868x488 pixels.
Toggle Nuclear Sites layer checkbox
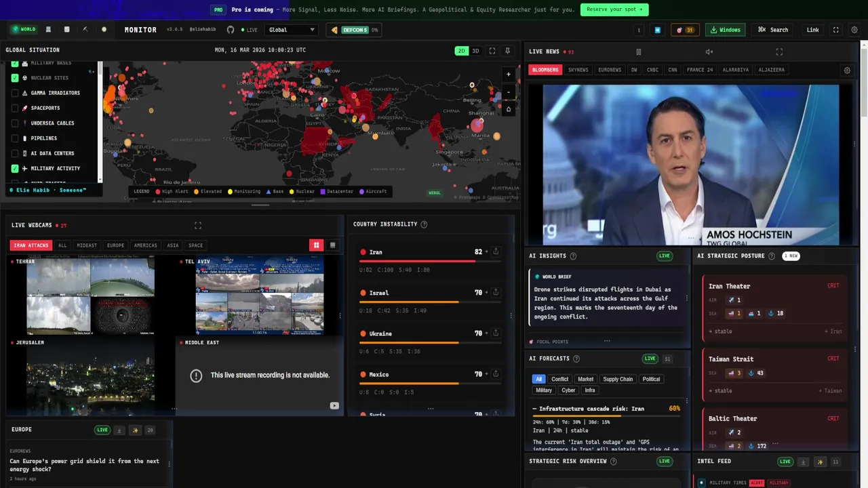pos(15,78)
